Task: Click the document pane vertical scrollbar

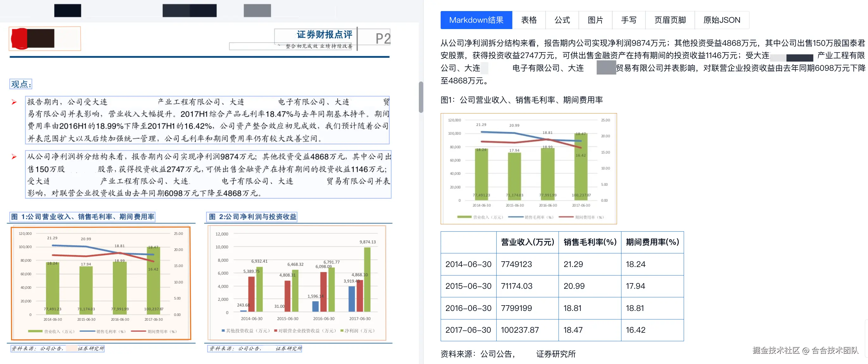Action: [421, 97]
